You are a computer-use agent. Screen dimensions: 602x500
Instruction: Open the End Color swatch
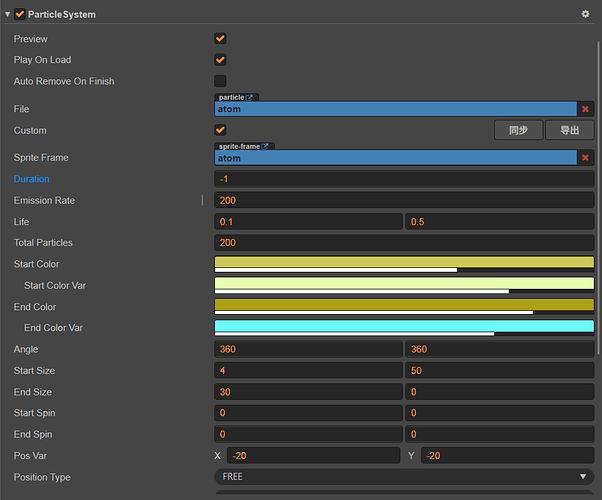[404, 306]
